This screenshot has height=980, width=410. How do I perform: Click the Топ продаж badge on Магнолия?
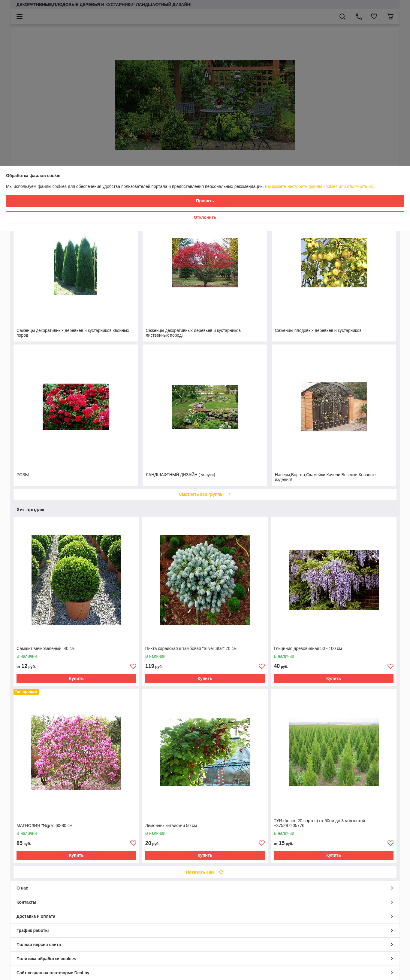(26, 692)
